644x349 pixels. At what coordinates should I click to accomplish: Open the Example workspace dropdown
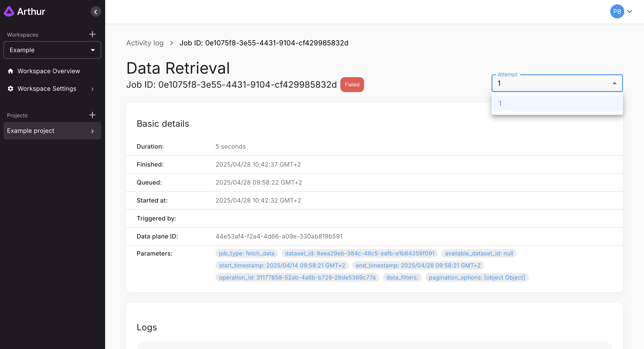tap(52, 50)
